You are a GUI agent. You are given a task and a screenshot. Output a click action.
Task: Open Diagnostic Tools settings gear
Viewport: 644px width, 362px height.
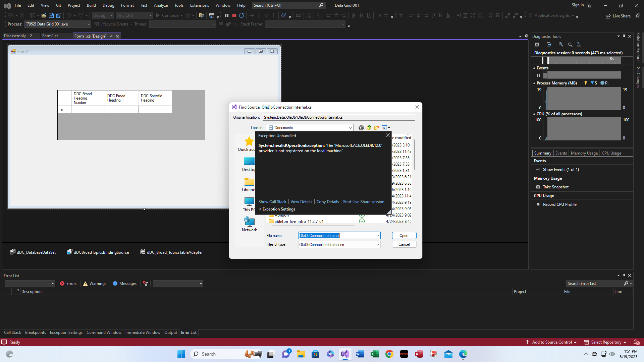point(537,44)
